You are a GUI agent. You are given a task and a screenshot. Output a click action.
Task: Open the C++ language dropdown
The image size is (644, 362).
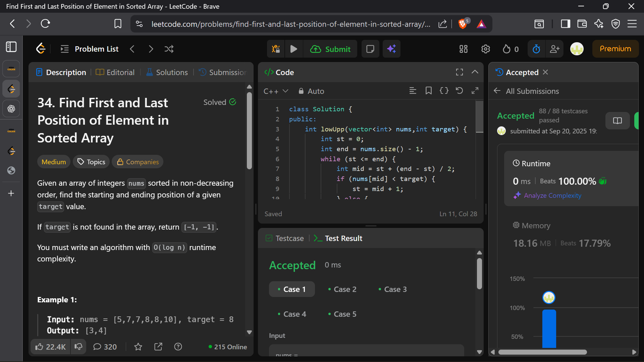click(x=276, y=91)
